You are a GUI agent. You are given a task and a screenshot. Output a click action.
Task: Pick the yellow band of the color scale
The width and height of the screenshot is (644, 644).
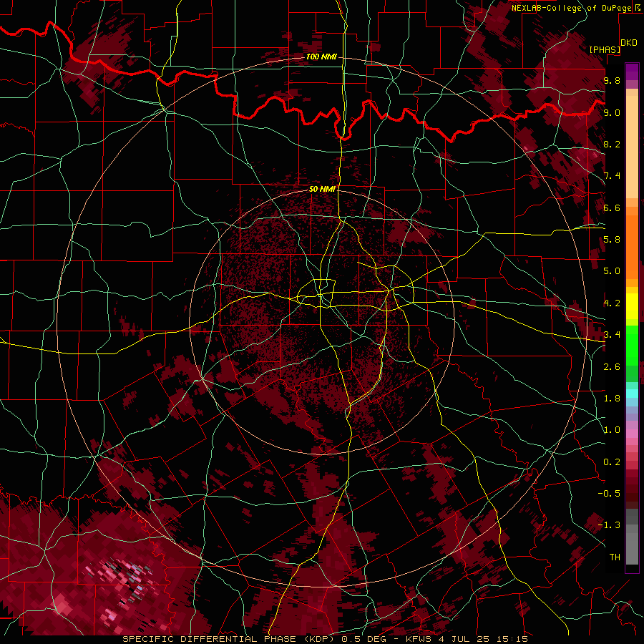[x=632, y=306]
